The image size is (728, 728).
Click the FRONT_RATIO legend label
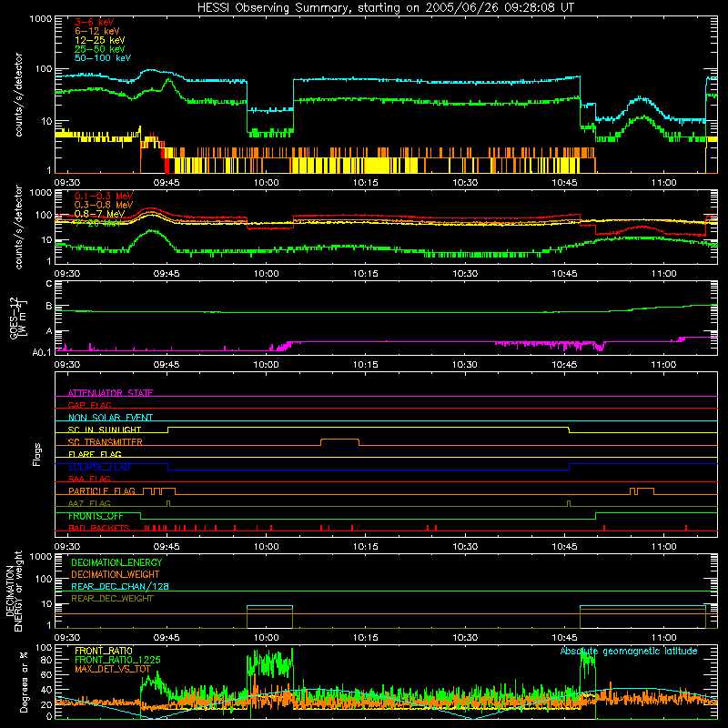click(104, 651)
